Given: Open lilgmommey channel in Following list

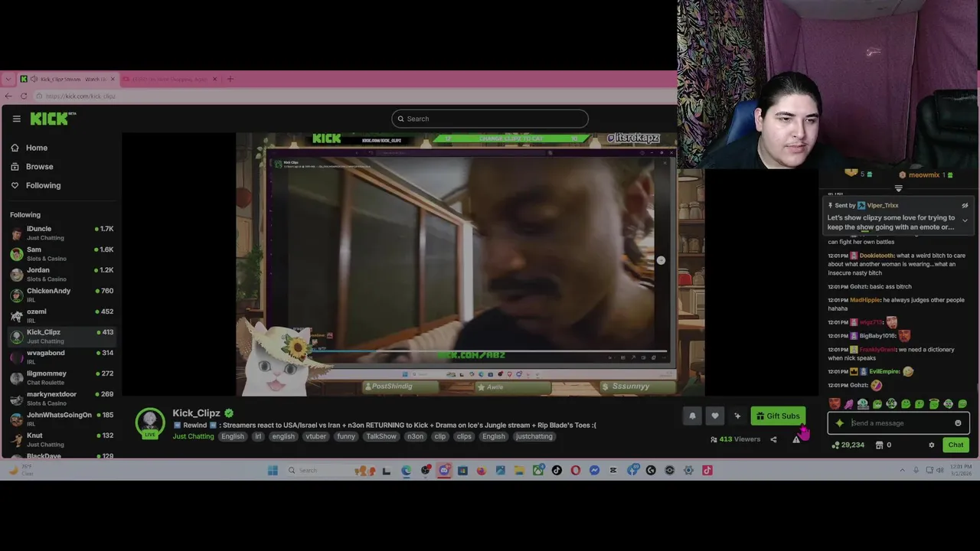Looking at the screenshot, I should (x=61, y=377).
